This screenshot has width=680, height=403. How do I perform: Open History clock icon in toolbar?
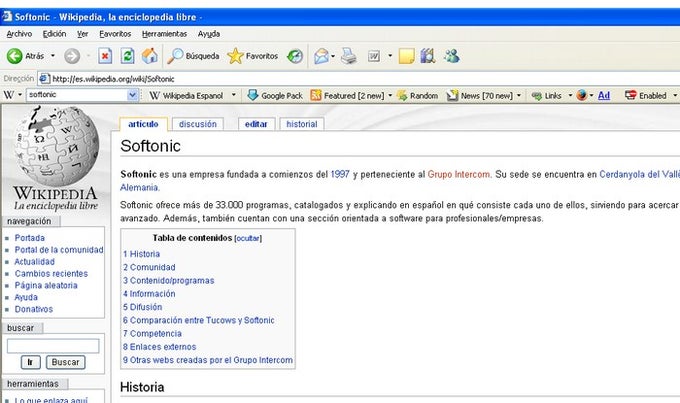pyautogui.click(x=295, y=56)
